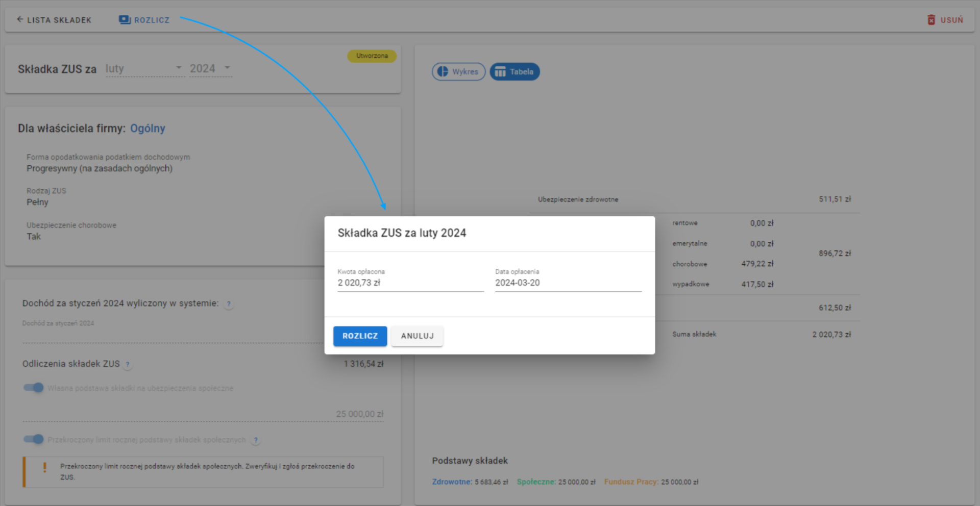The width and height of the screenshot is (980, 506).
Task: Click the Utworzona status badge
Action: (372, 56)
